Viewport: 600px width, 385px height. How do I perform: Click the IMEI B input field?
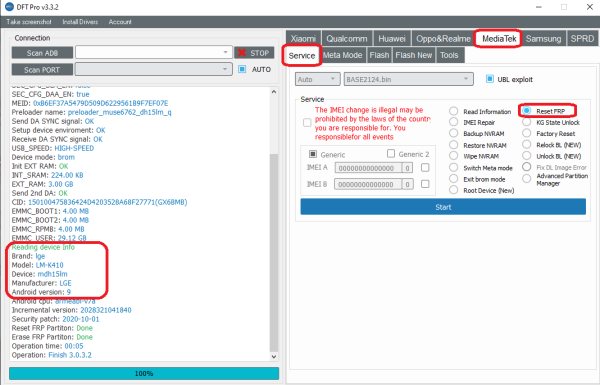368,184
